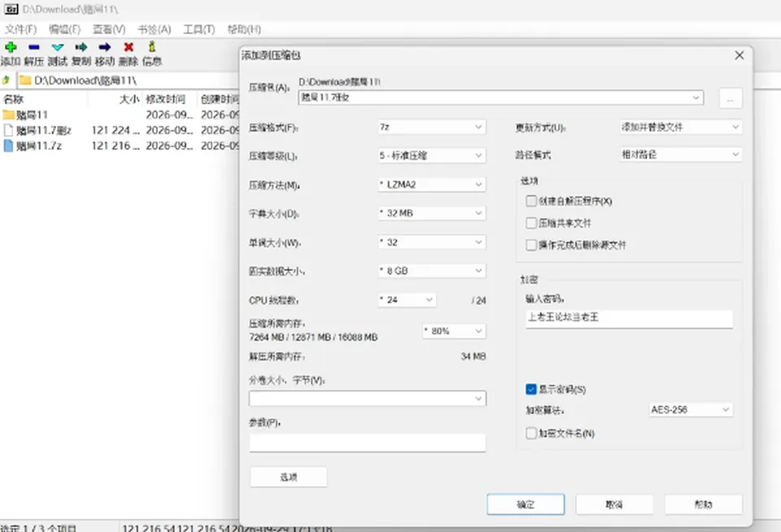Enable the 创建自解压程序(X) checkbox

(x=531, y=201)
